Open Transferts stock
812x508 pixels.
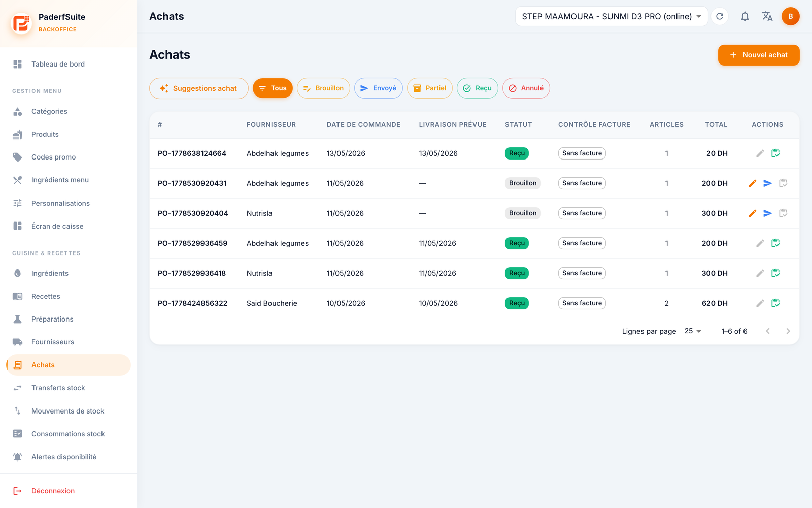(69, 388)
